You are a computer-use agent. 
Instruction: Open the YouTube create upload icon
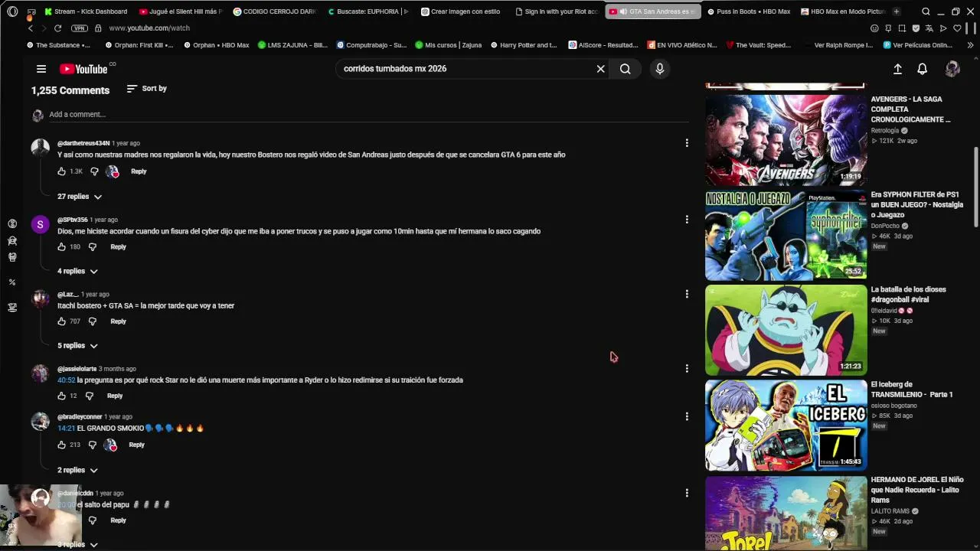tap(897, 69)
